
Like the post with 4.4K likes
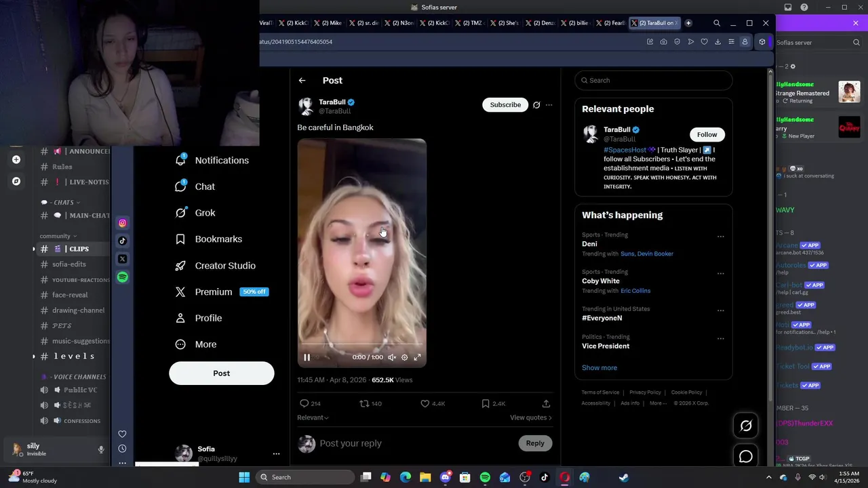[432, 404]
